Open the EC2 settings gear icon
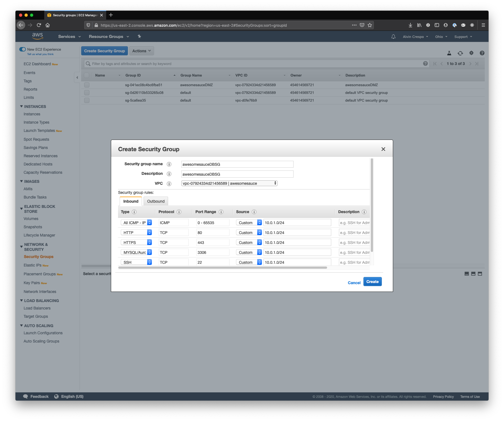The image size is (504, 421). pyautogui.click(x=471, y=53)
